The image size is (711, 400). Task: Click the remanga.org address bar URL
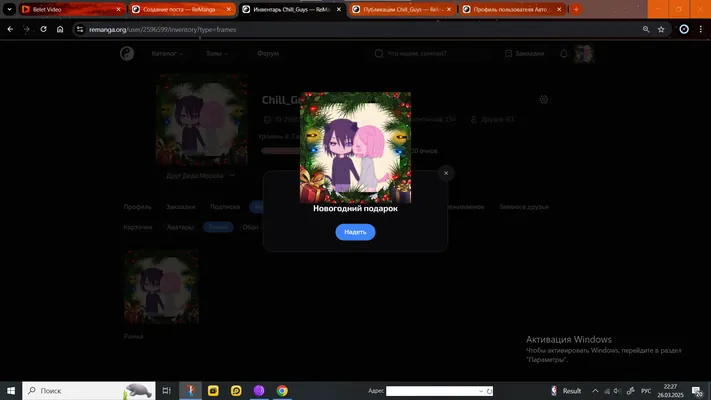(x=162, y=29)
